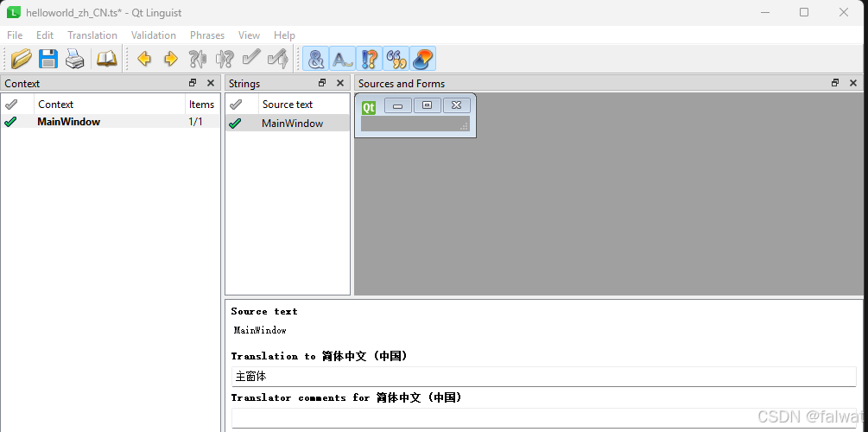Maximize the Qt Linguist window
This screenshot has width=868, height=432.
click(804, 12)
